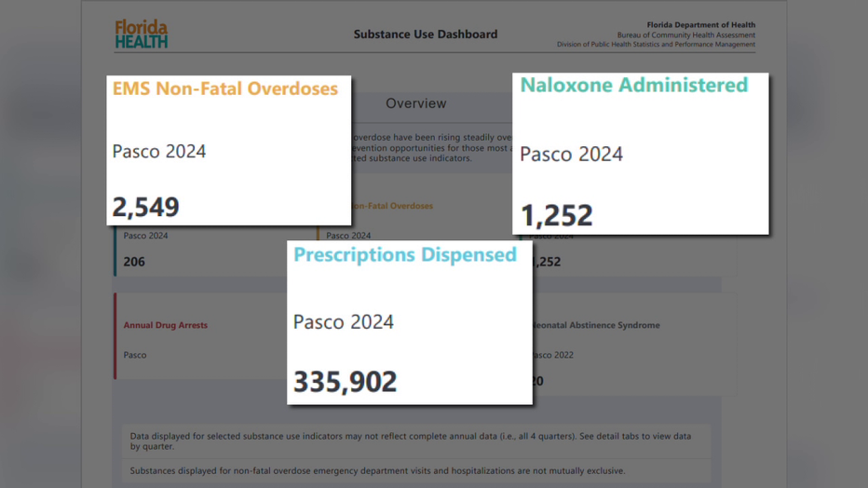
Task: Select the Substance Use Dashboard title
Action: point(425,34)
